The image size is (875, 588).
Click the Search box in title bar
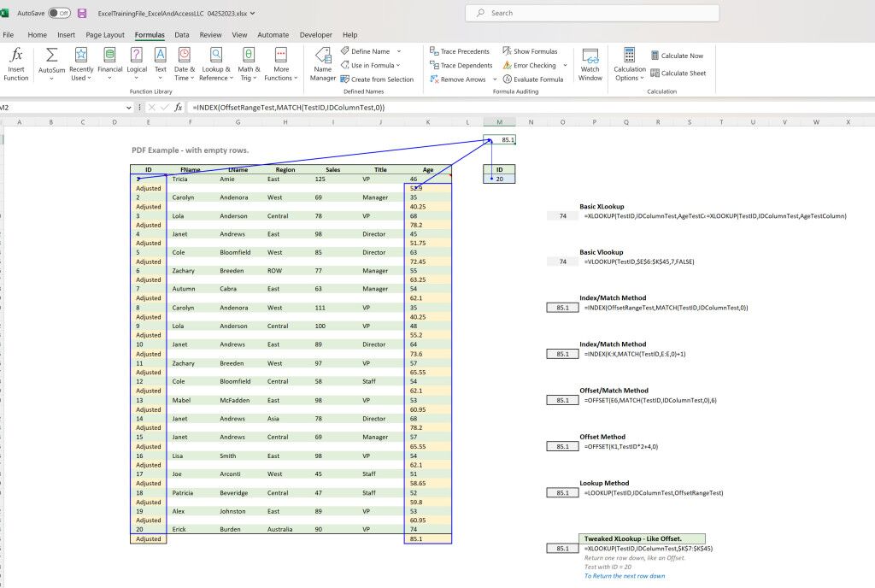[592, 13]
